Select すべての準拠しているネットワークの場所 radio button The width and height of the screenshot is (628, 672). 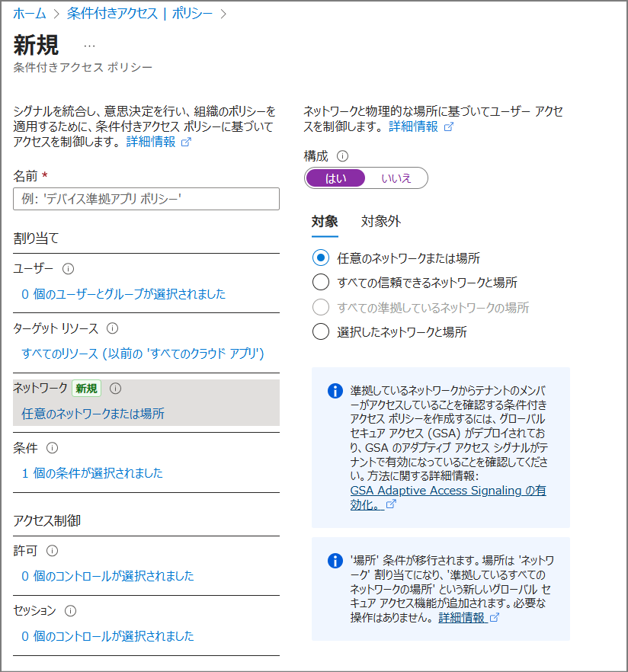321,307
